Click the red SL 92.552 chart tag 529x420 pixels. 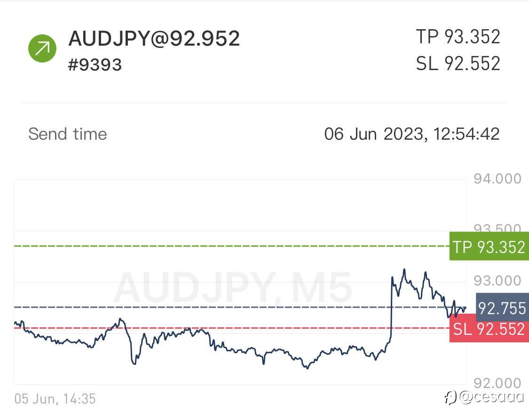(x=488, y=329)
